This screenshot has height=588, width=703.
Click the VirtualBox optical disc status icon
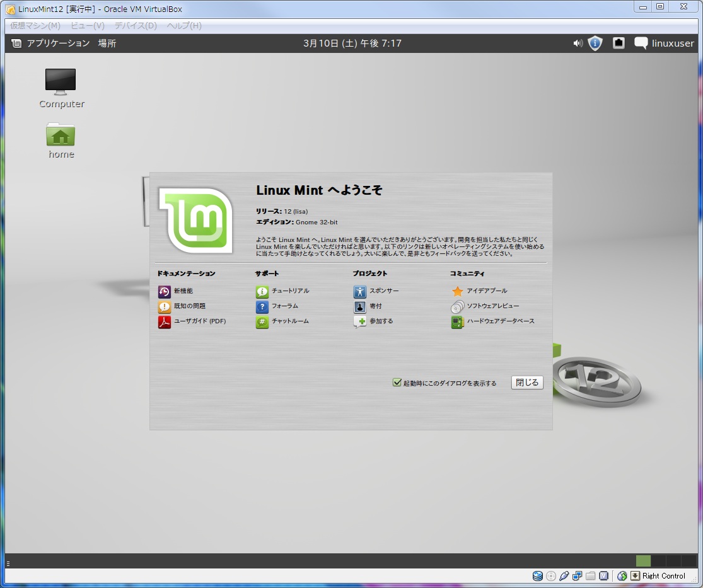pyautogui.click(x=551, y=576)
